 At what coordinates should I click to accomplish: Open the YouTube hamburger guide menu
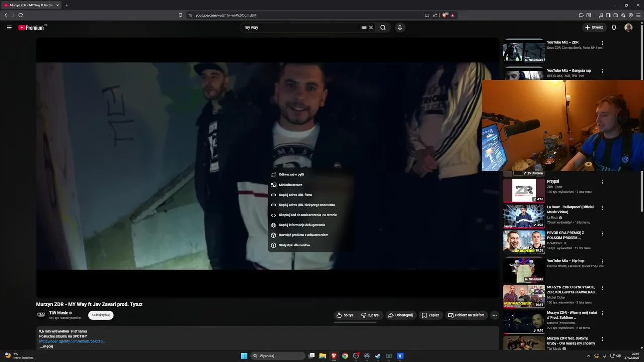tap(9, 28)
